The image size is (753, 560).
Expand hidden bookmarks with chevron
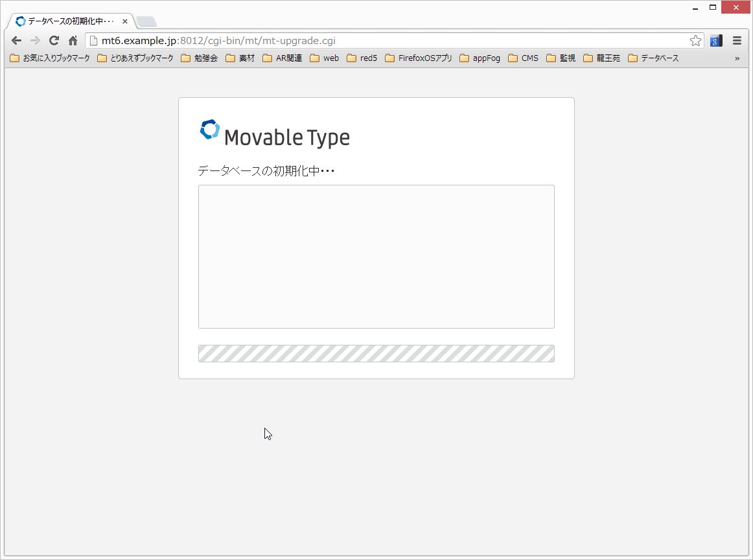(x=737, y=58)
